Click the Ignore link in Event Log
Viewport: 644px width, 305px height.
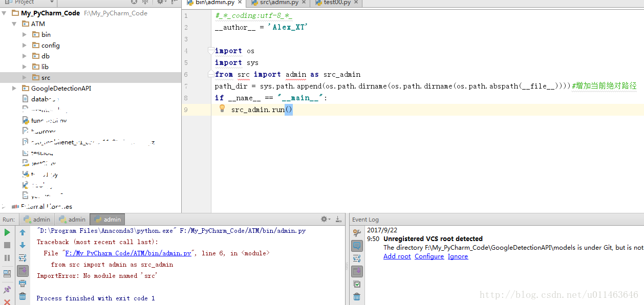click(x=458, y=256)
